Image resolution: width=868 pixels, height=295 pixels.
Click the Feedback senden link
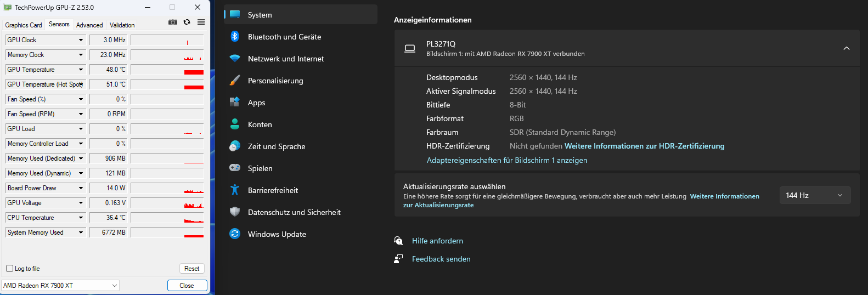(441, 259)
